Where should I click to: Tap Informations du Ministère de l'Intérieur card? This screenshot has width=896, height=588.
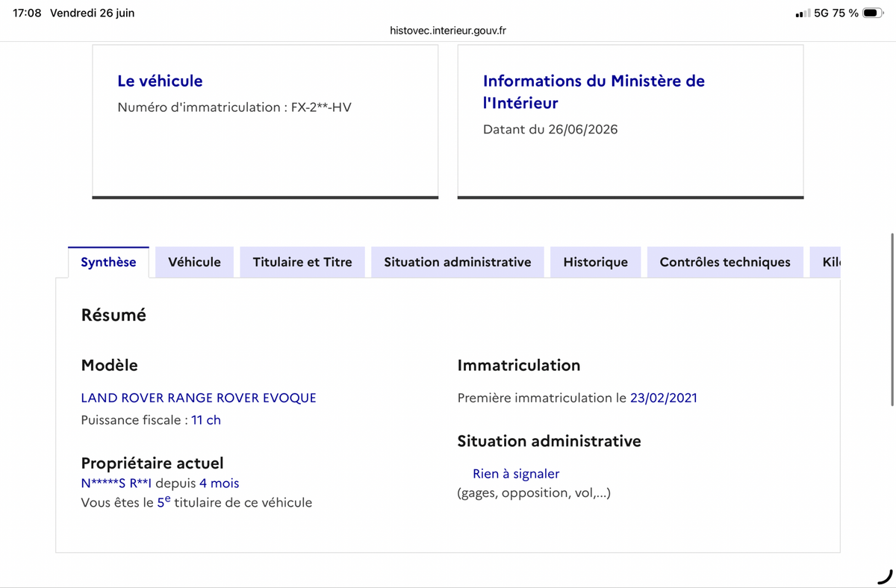point(630,121)
